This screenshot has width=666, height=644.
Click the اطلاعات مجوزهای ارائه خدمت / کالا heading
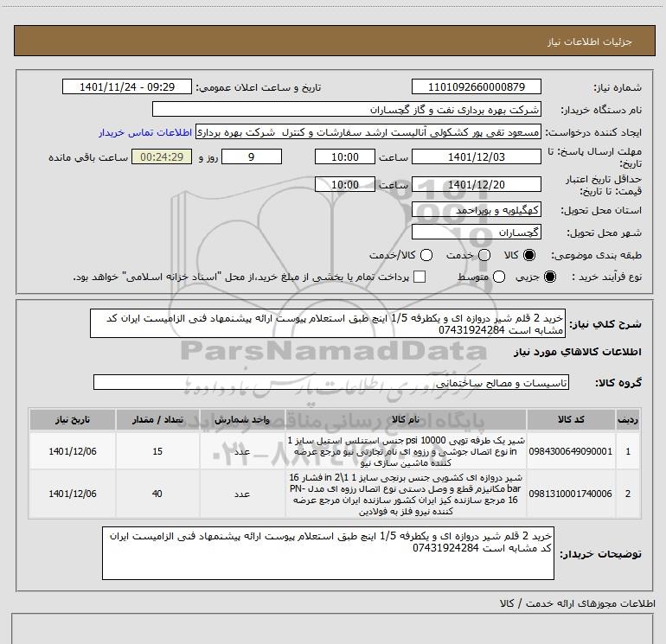(577, 603)
